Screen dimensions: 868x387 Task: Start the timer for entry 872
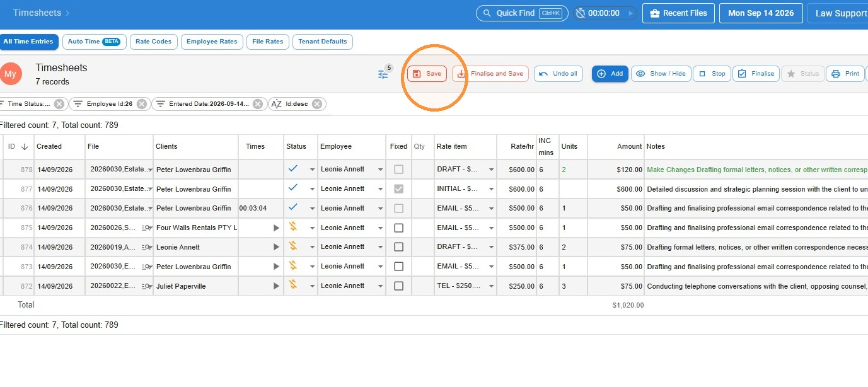tap(276, 286)
